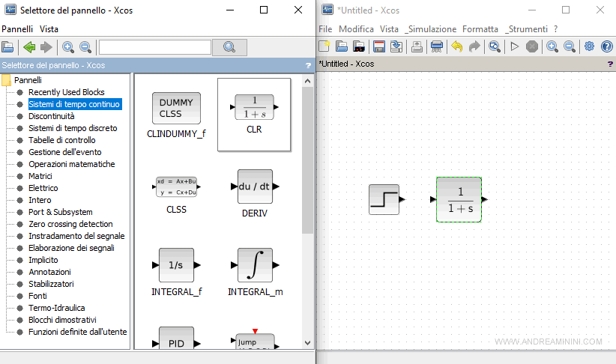This screenshot has width=616, height=364.
Task: Select Matrici palette
Action: coord(40,176)
